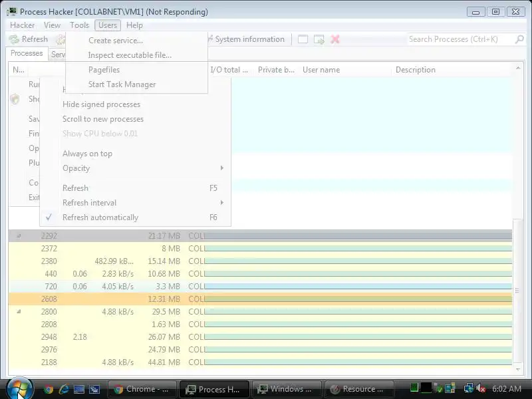
Task: Expand the Opacity submenu
Action: [x=135, y=168]
